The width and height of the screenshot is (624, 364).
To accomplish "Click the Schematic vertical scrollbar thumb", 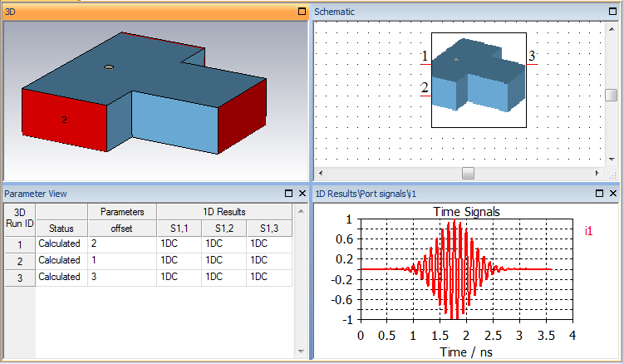I will 612,96.
